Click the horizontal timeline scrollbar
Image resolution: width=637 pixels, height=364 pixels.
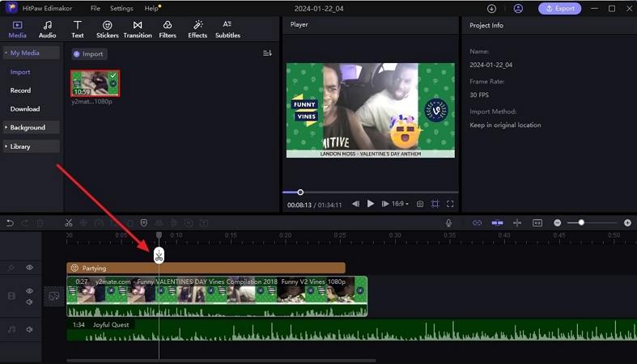(x=222, y=360)
